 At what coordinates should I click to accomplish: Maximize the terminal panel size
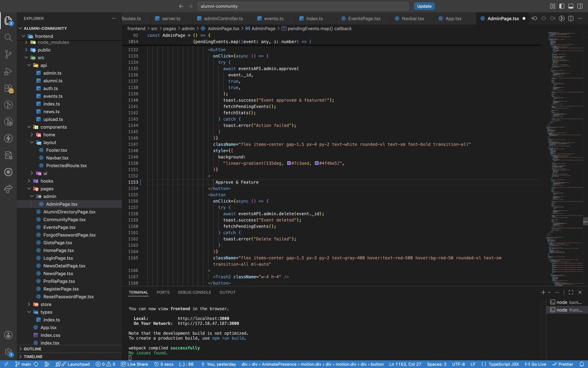coord(571,292)
